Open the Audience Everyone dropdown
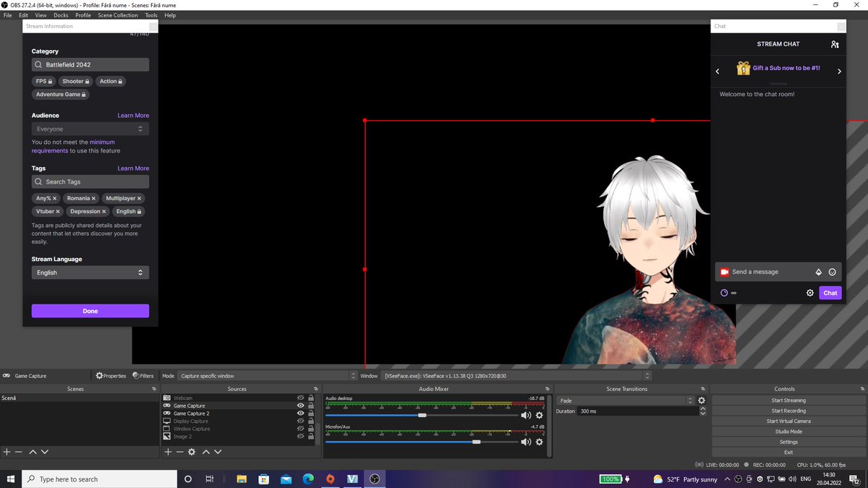 point(90,129)
